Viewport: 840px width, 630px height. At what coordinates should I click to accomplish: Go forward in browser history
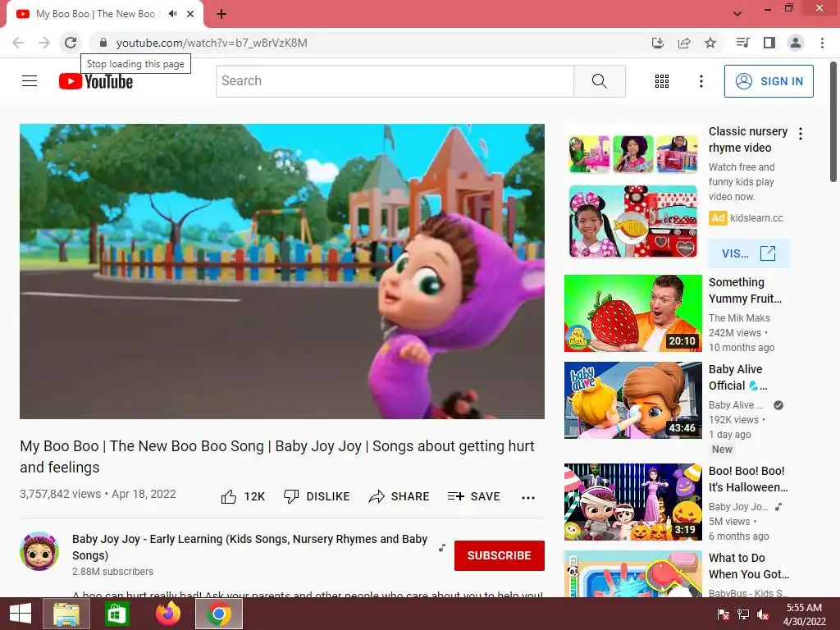(44, 43)
